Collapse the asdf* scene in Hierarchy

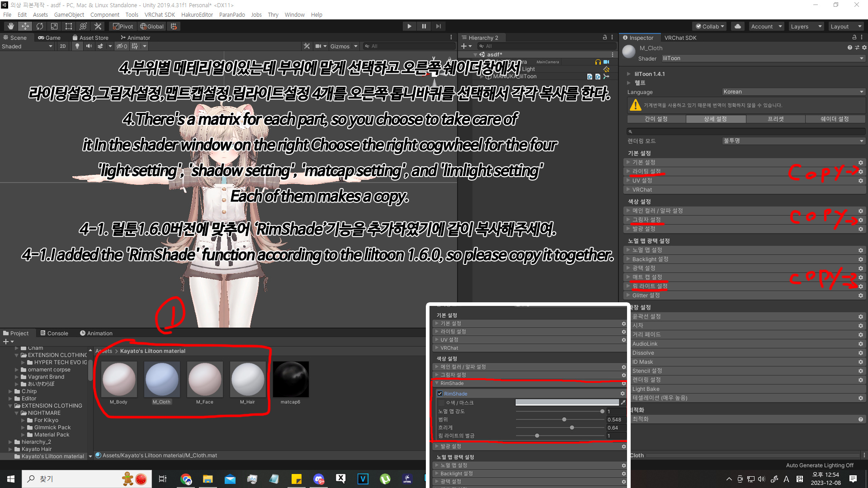475,54
